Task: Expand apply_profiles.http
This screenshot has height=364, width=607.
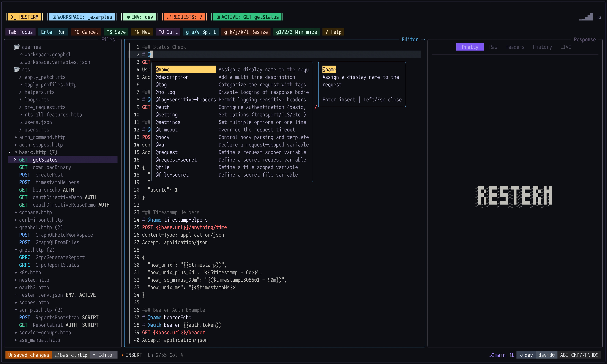Action: (21, 85)
